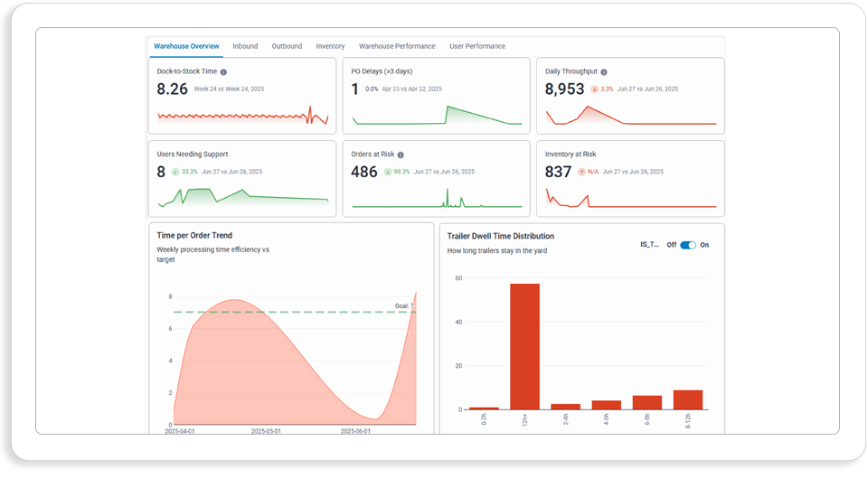Click info icon next to Daily Throughput
Image resolution: width=868 pixels, height=488 pixels.
click(604, 72)
